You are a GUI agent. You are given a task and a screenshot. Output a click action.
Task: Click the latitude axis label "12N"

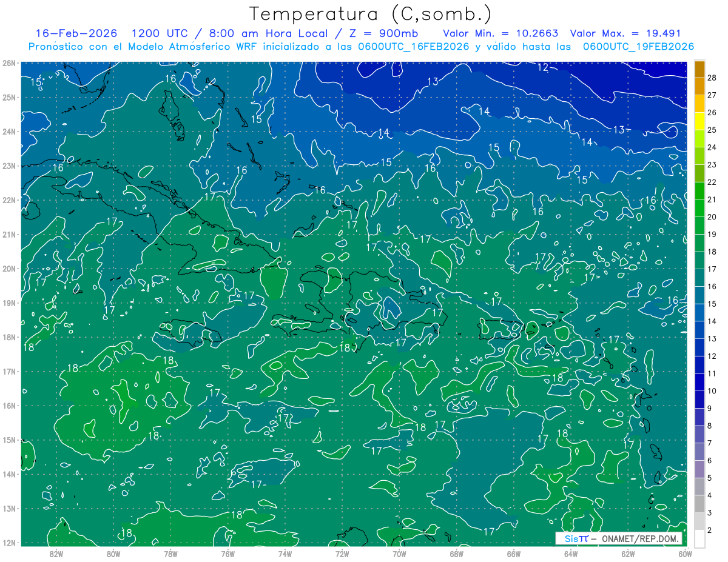(x=9, y=543)
